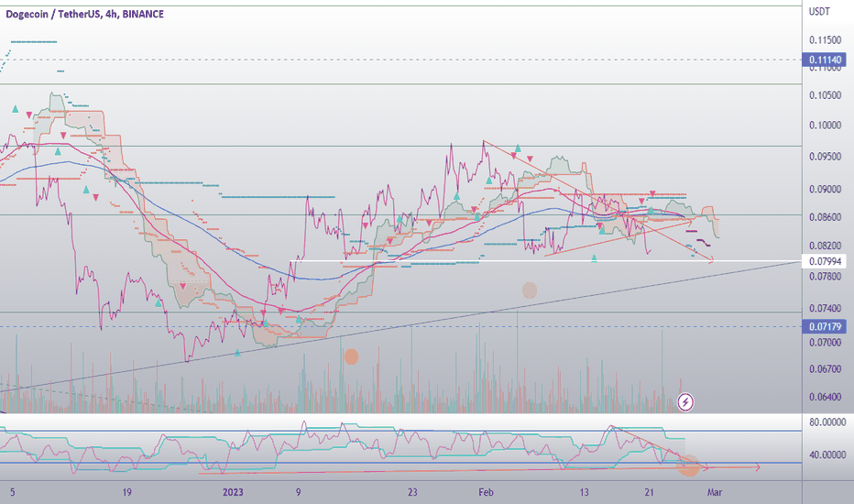Click the purple lightning bolt event icon

685,402
